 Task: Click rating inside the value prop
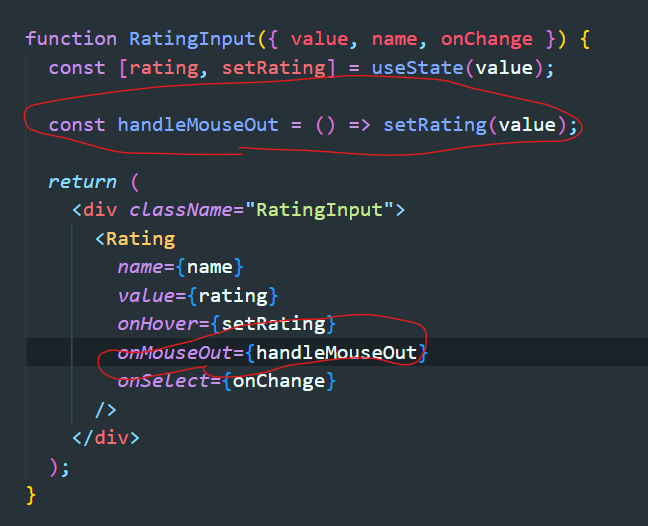(233, 296)
